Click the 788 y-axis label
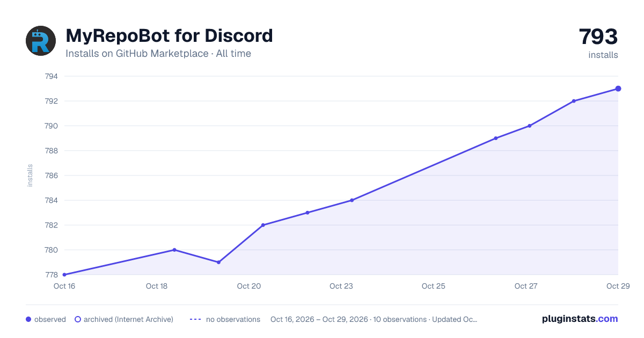 [51, 151]
